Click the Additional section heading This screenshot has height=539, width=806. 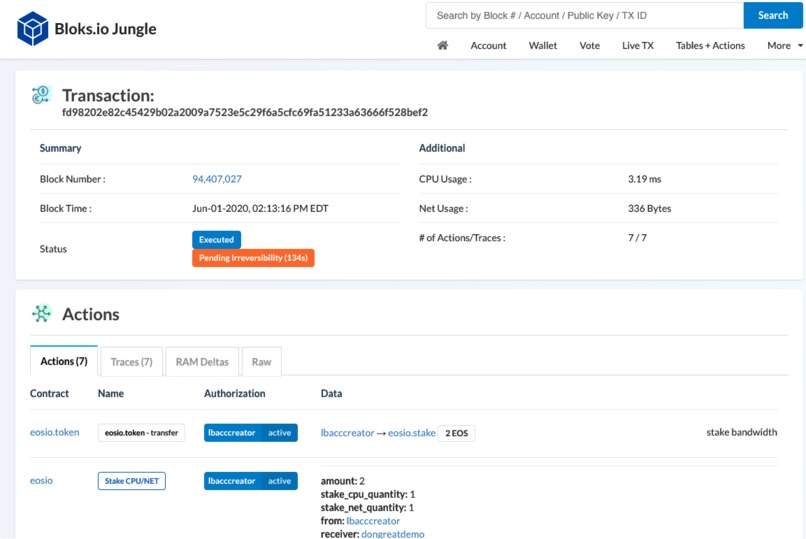442,148
